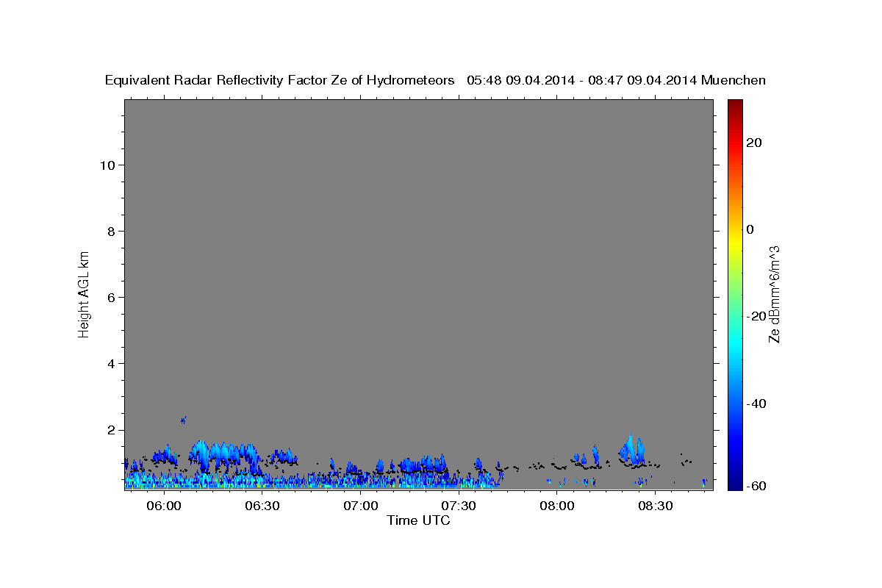
Task: Click the height tick label '8'
Action: pos(110,231)
